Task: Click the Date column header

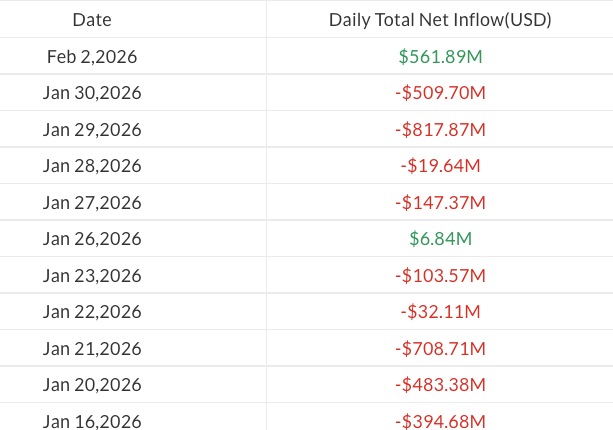Action: click(x=92, y=20)
